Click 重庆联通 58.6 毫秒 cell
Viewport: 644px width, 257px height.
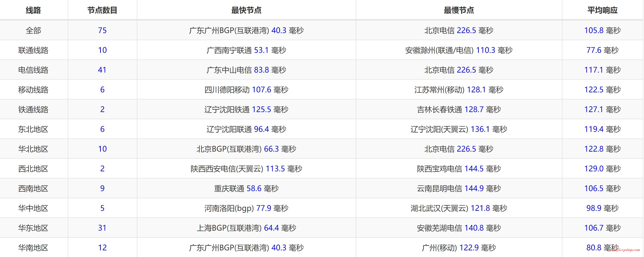(246, 188)
